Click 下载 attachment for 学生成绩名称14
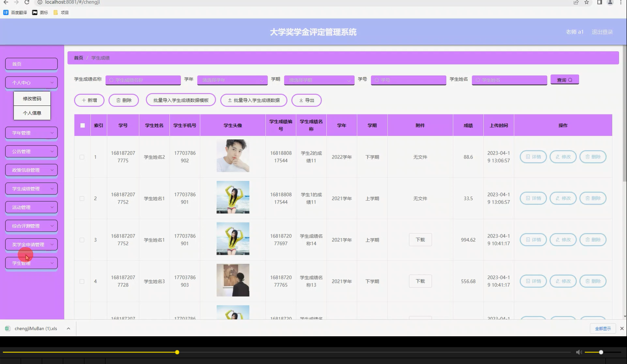The height and width of the screenshot is (364, 627). pyautogui.click(x=420, y=239)
